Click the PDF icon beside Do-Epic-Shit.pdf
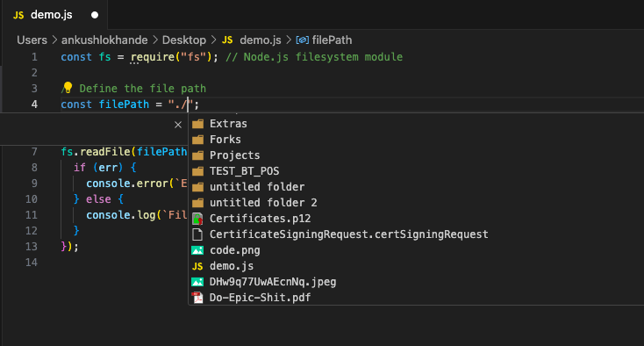This screenshot has height=346, width=644. click(197, 298)
